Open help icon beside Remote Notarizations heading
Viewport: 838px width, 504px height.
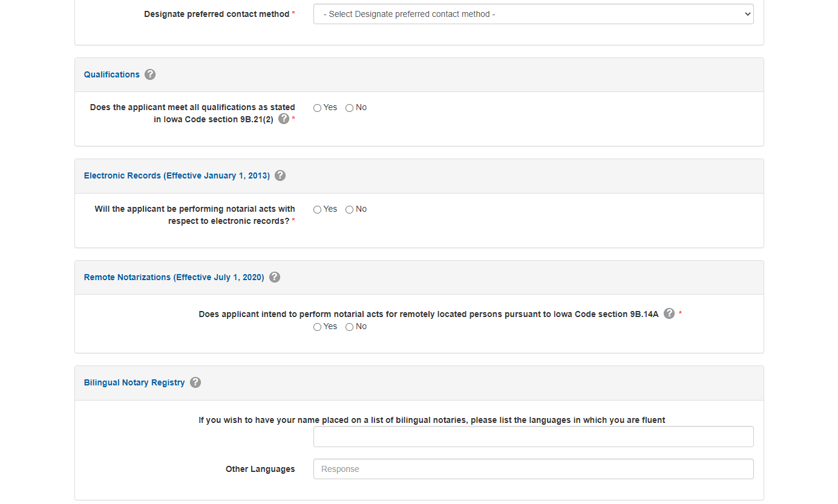click(x=275, y=277)
